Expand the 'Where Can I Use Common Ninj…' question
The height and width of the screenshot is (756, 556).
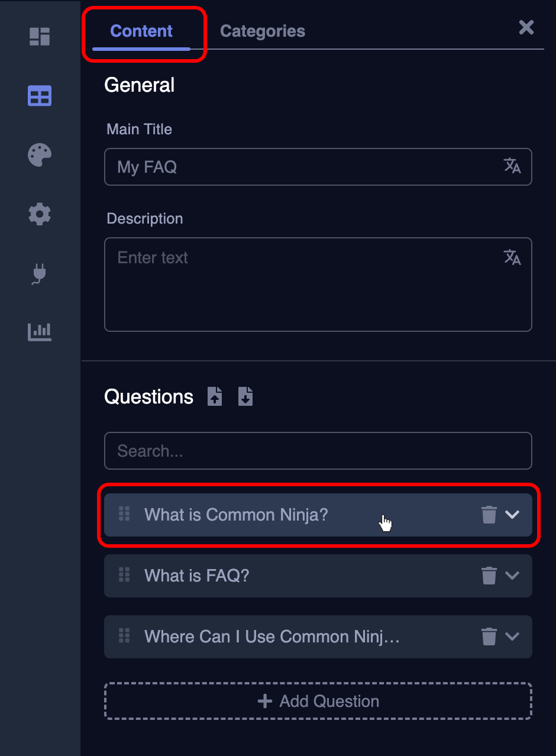click(512, 637)
